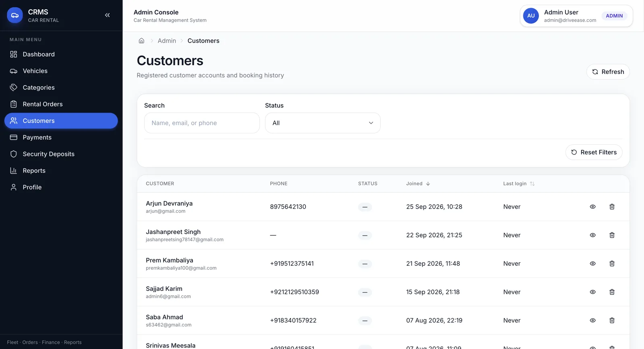Click joined date 22 Sep 2026, 21:25
Image resolution: width=644 pixels, height=349 pixels.
tap(434, 235)
